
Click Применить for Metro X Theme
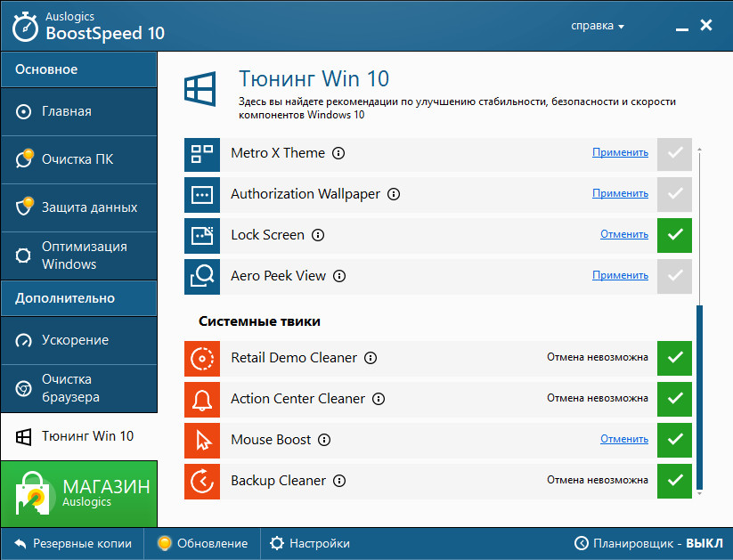tap(621, 153)
